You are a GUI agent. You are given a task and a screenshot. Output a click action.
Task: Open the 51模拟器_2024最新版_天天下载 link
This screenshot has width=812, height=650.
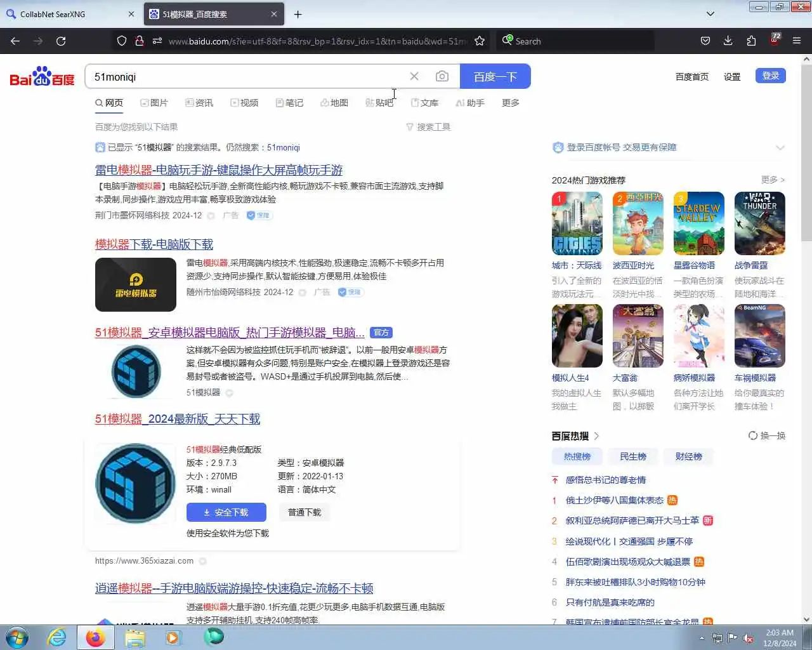(178, 419)
